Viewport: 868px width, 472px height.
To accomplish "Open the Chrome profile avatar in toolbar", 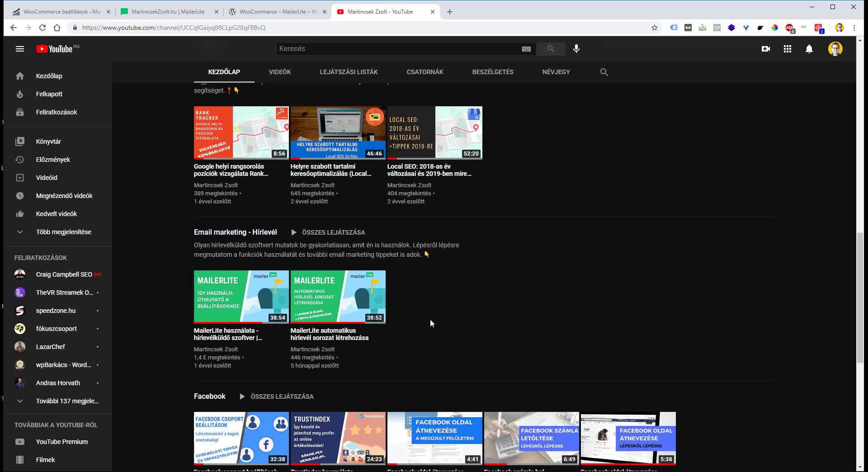I will 840,28.
